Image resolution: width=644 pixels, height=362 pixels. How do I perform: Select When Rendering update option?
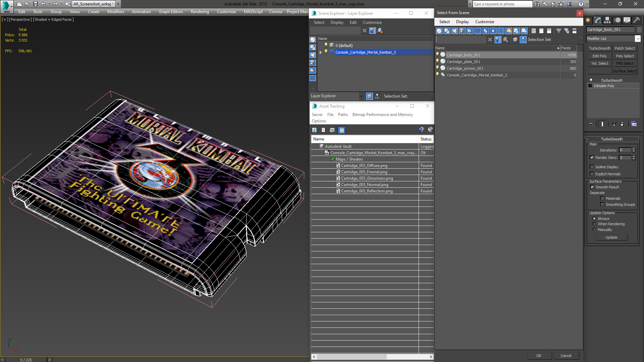(594, 224)
